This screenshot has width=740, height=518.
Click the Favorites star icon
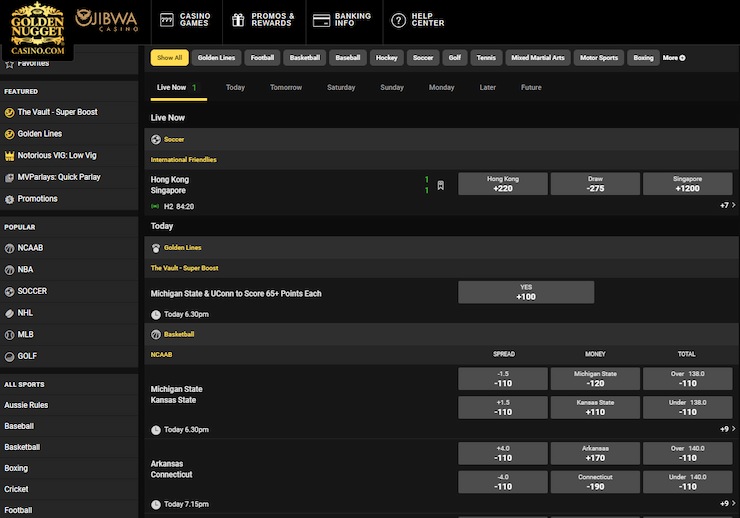tap(9, 64)
